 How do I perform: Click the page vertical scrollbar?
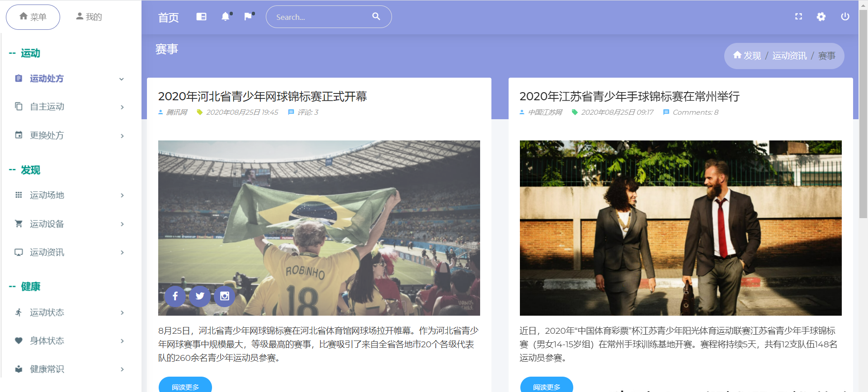point(863,113)
